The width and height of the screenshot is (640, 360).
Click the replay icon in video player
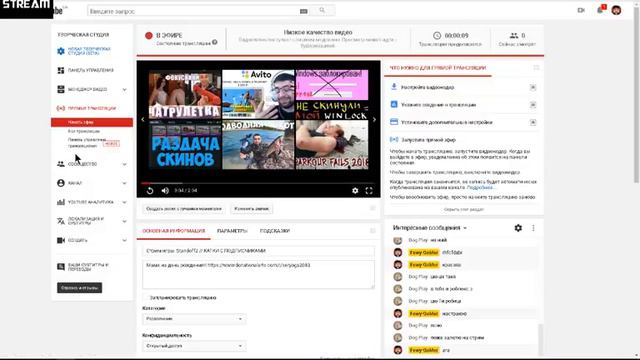tap(150, 191)
